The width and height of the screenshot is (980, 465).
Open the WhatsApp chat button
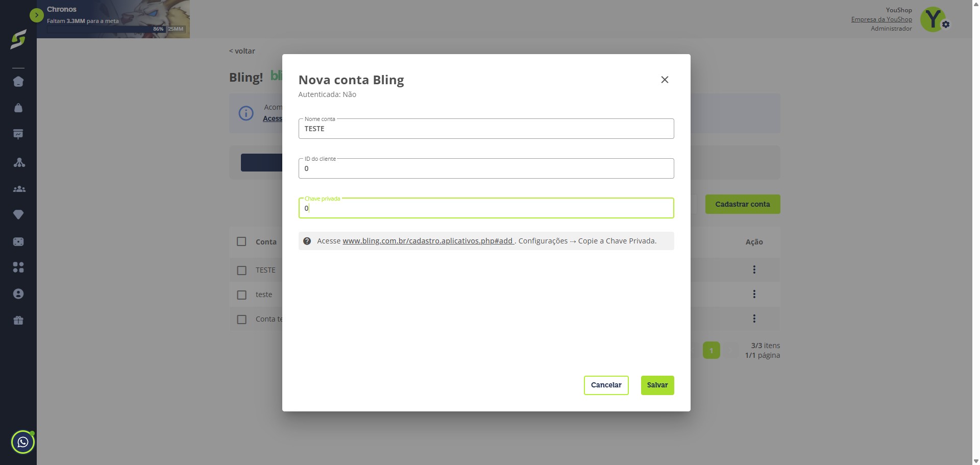[x=23, y=442]
